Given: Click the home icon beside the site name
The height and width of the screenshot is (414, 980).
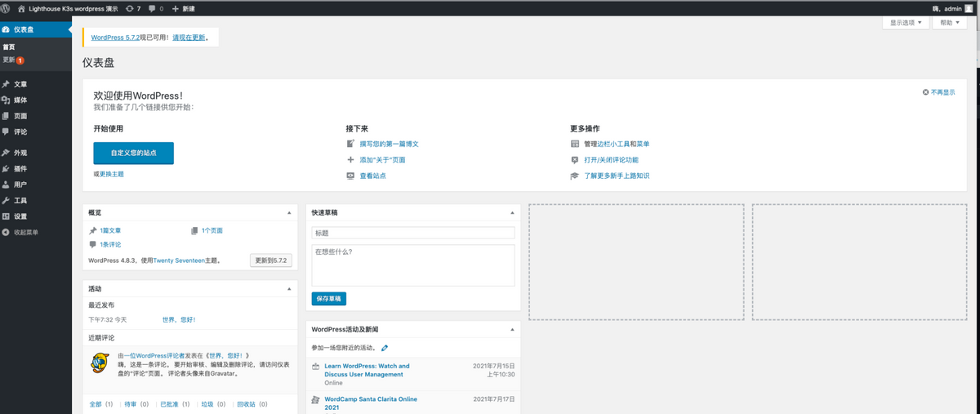Looking at the screenshot, I should [x=22, y=7].
